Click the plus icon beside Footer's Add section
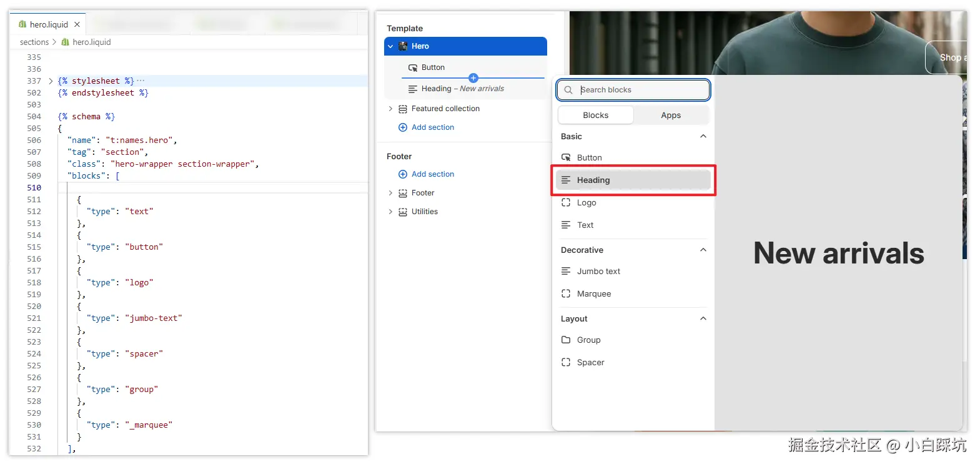This screenshot has width=980, height=467. [x=403, y=174]
